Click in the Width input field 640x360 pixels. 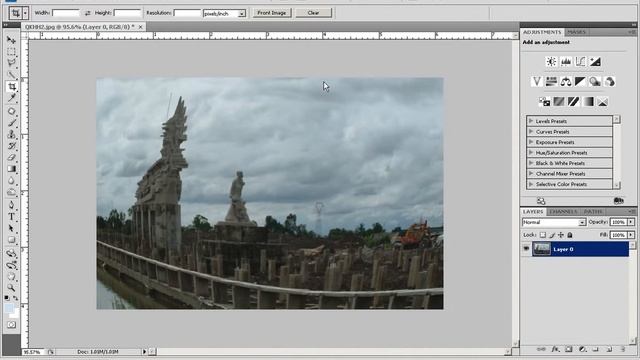tap(66, 13)
